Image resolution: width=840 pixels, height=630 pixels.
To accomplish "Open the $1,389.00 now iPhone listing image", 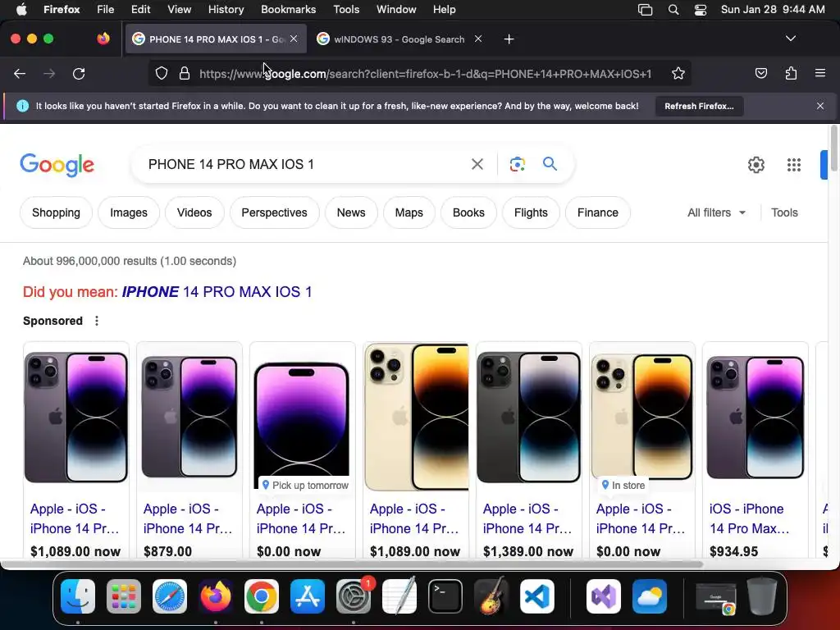I will [x=529, y=418].
